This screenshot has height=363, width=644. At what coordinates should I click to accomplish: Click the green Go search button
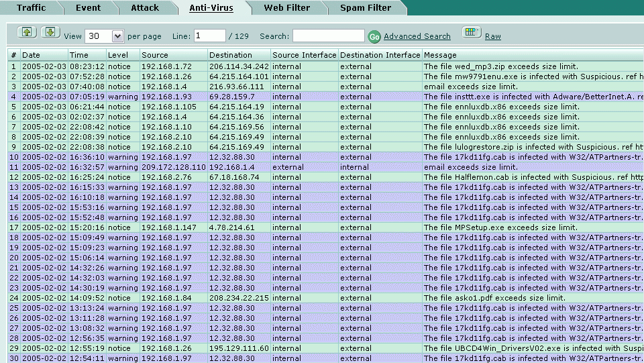374,36
